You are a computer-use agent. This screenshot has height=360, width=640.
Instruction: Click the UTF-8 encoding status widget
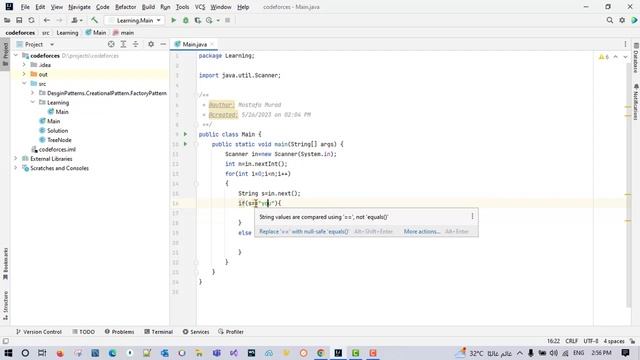coord(591,341)
